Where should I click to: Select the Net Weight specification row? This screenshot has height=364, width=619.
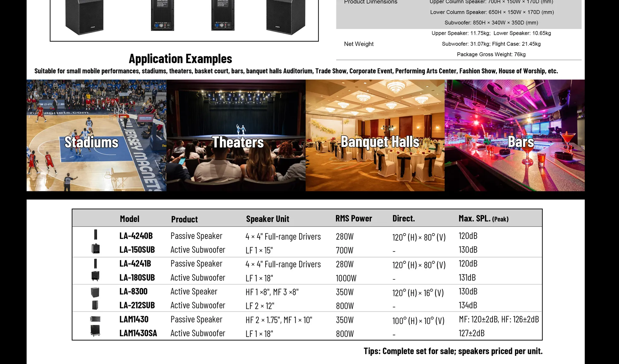359,43
